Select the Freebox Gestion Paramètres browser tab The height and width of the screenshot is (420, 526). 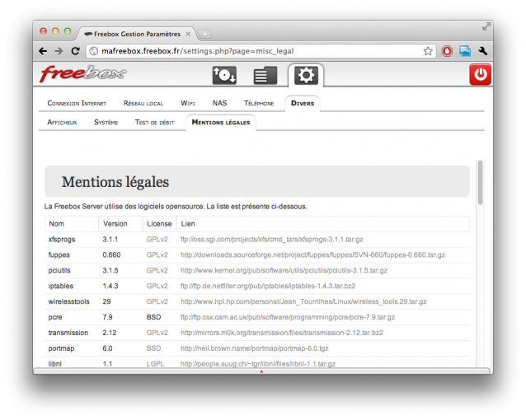pos(137,34)
